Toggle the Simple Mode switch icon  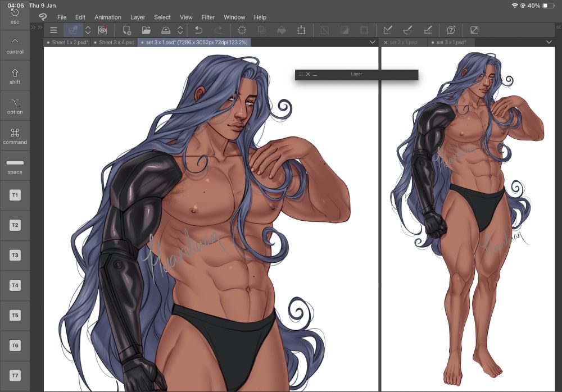pos(73,30)
